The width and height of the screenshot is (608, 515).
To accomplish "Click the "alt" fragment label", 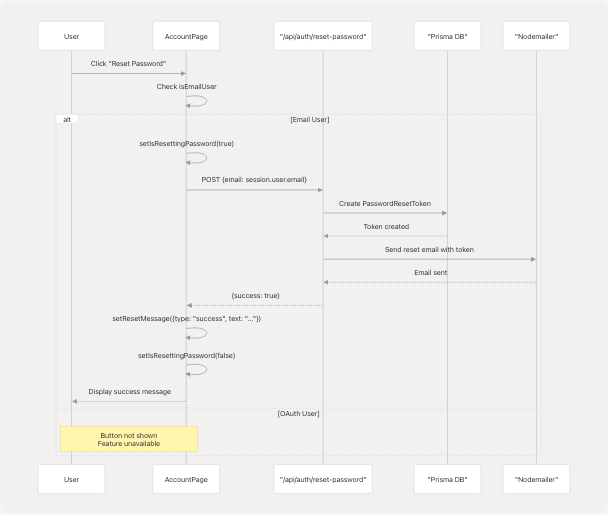I will [x=67, y=119].
